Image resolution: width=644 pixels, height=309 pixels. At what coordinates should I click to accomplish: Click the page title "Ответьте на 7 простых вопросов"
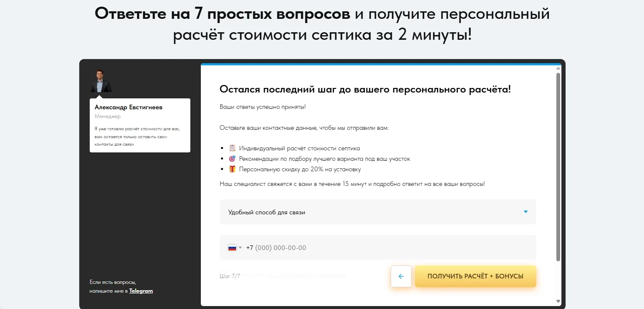[222, 14]
